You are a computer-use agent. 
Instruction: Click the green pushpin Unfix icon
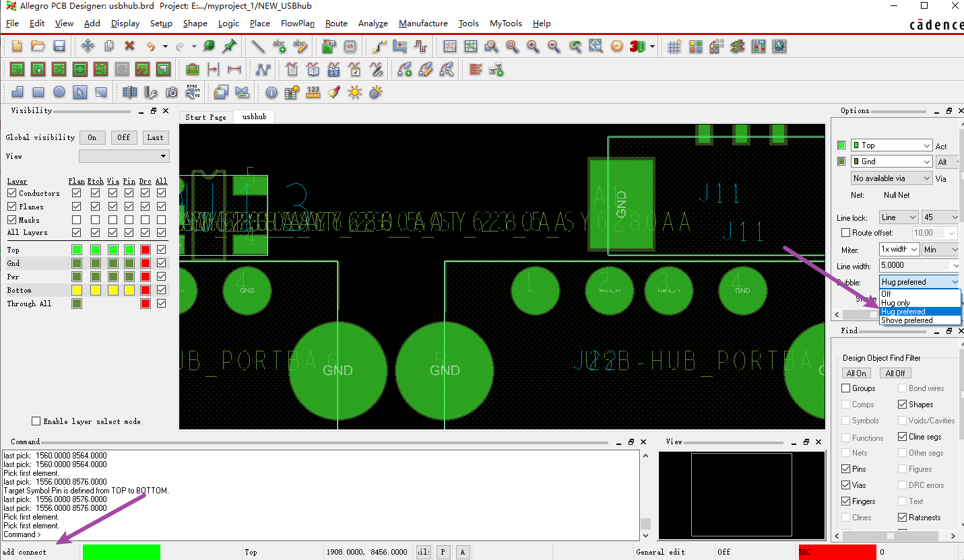230,46
